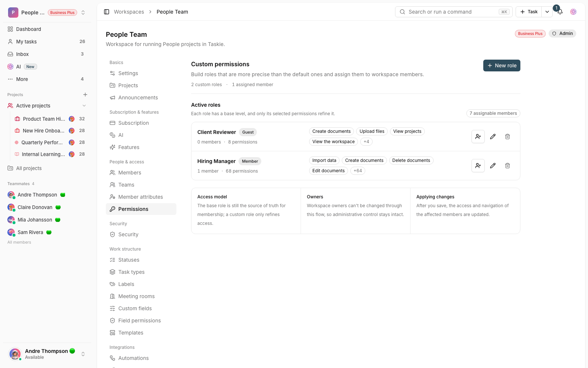Open the AI assistant icon in top bar

tap(573, 12)
